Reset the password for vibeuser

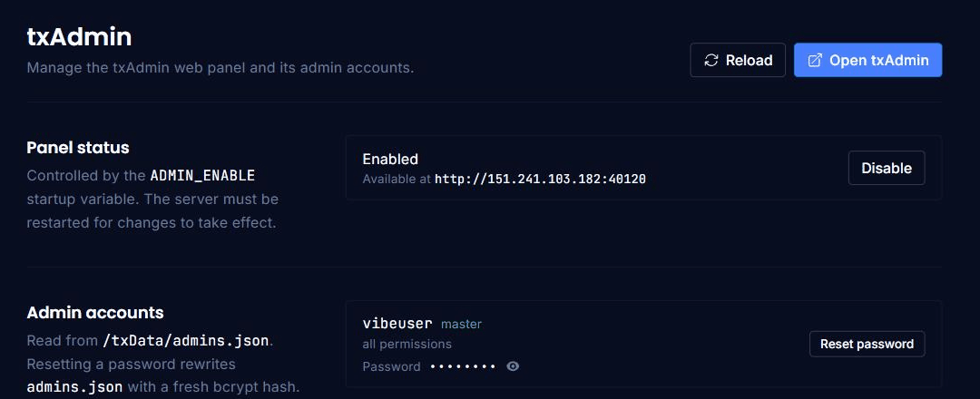[867, 344]
